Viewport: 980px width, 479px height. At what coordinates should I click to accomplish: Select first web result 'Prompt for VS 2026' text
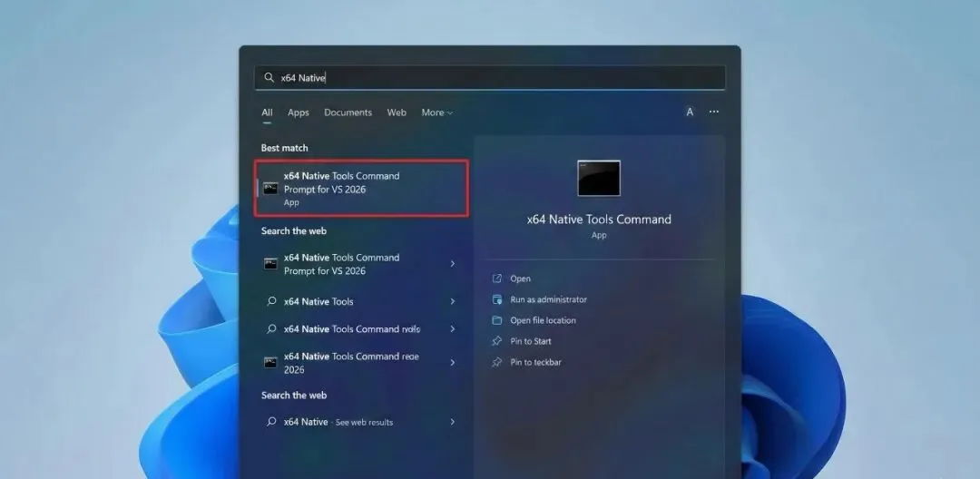[x=341, y=264]
